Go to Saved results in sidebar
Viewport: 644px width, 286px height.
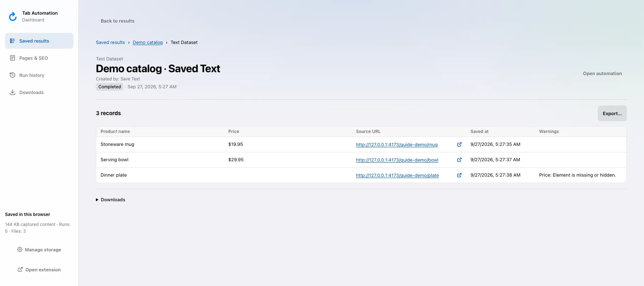click(39, 41)
